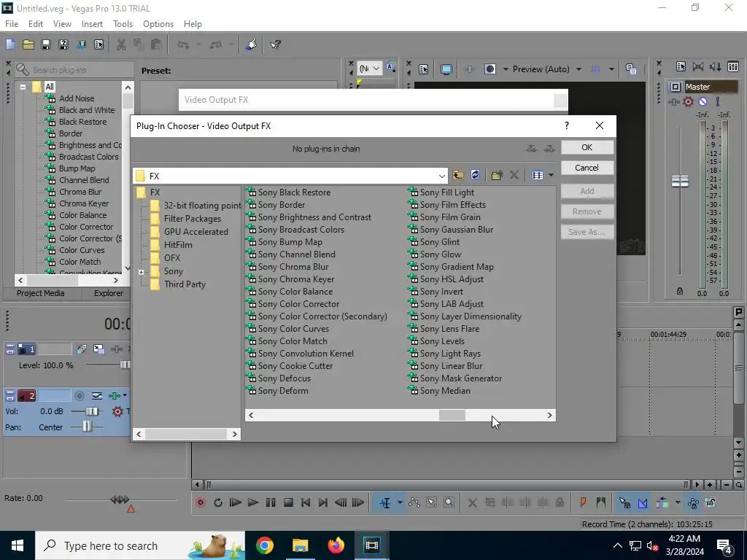The width and height of the screenshot is (747, 560).
Task: Confirm with OK in Plug-In Chooser
Action: [587, 147]
